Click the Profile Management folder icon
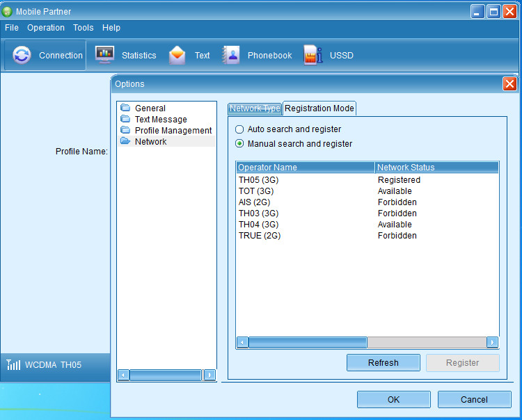Viewport: 522px width, 420px height. pos(125,130)
